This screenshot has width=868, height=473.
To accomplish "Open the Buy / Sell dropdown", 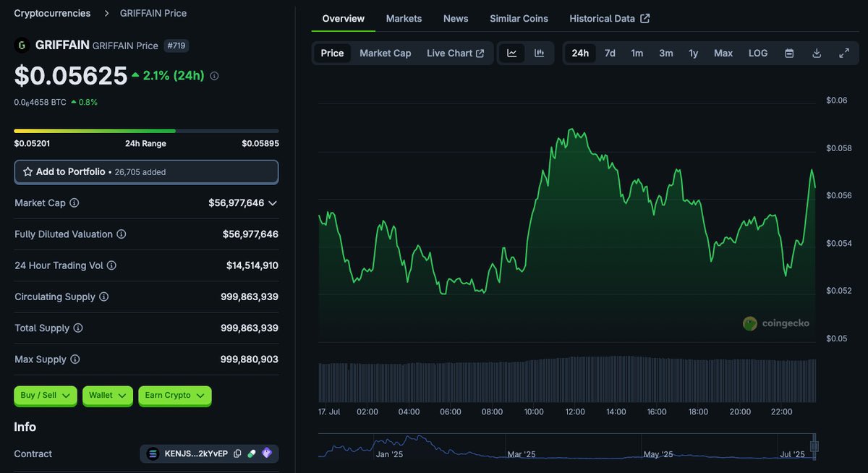I will (46, 396).
